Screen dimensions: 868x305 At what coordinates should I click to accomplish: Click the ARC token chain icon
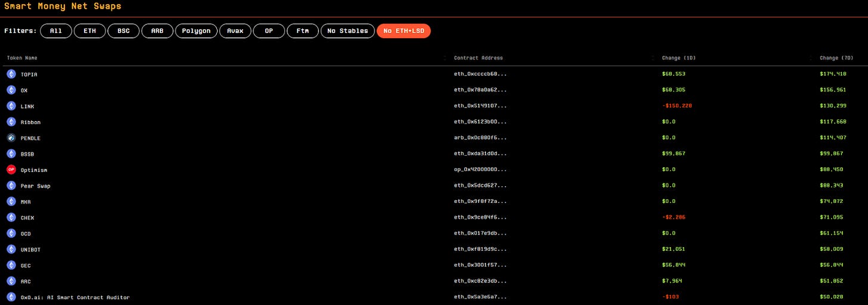click(x=11, y=281)
